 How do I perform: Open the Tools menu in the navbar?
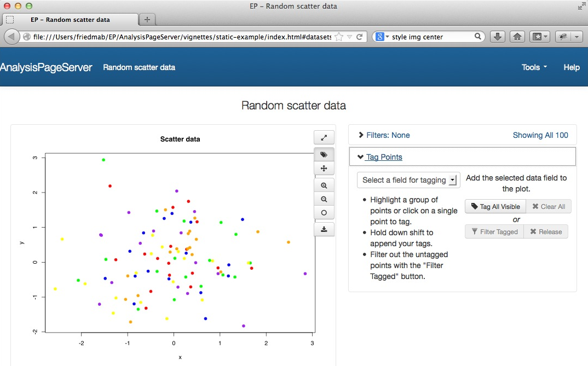pos(534,67)
